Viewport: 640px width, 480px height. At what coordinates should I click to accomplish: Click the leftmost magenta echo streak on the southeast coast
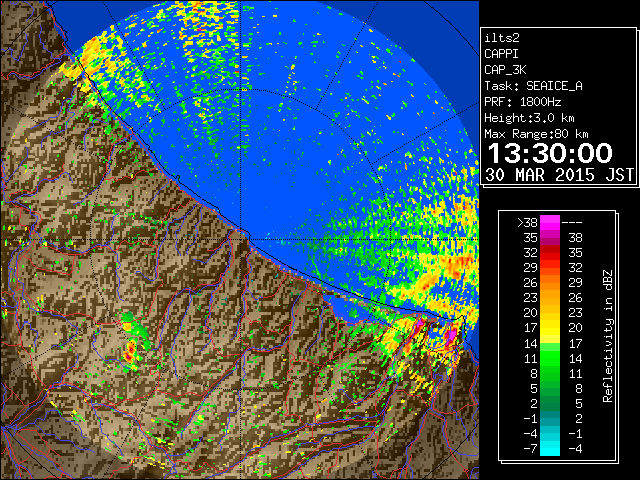418,327
